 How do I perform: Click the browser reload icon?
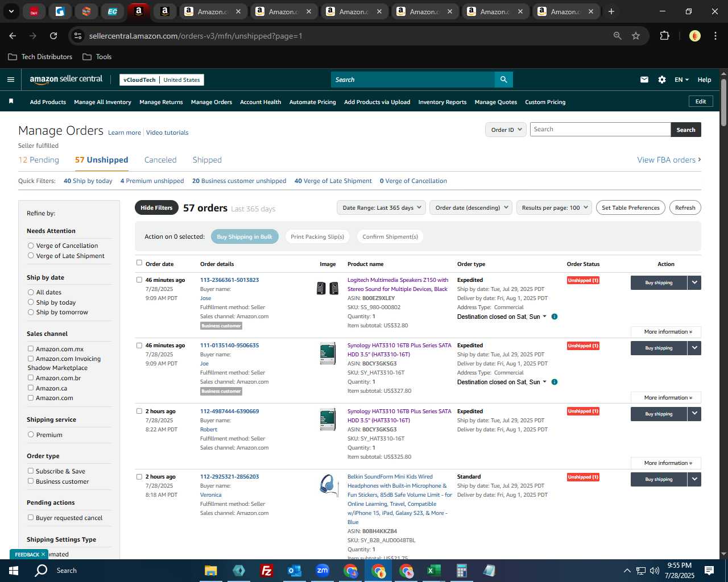pyautogui.click(x=53, y=36)
